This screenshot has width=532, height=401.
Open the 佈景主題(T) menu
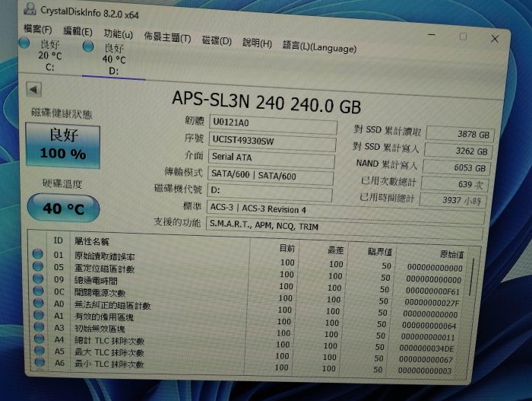tap(167, 37)
